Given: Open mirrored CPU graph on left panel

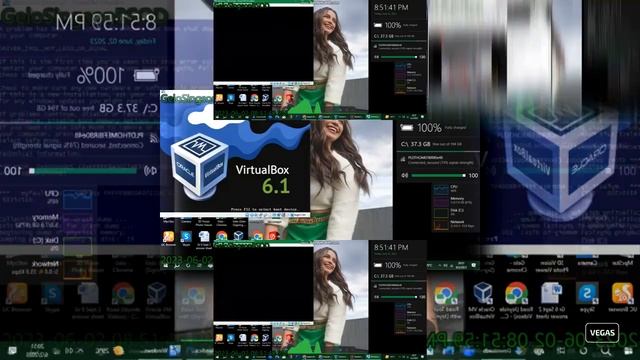Looking at the screenshot, I should (x=78, y=200).
